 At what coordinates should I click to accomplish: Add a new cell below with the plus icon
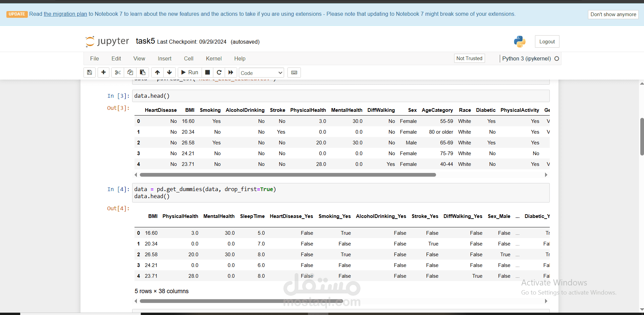point(103,72)
